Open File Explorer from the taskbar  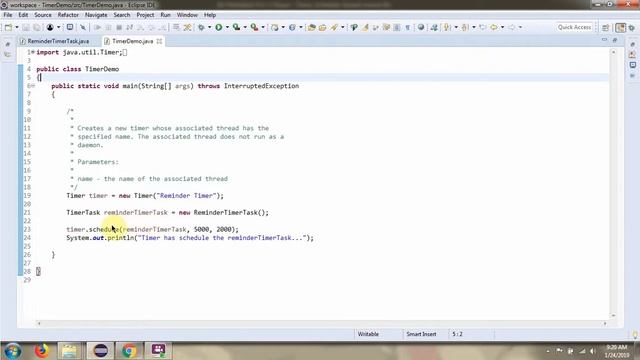pos(70,351)
